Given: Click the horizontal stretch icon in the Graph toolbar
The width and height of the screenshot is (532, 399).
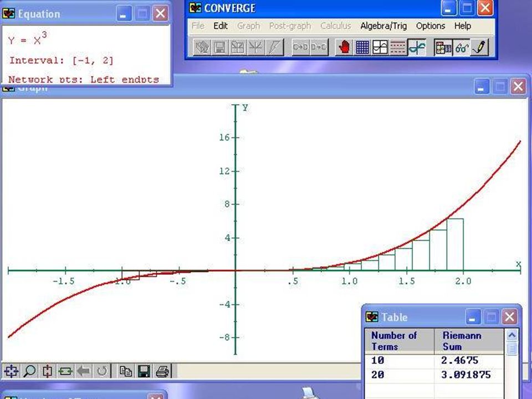Looking at the screenshot, I should click(x=65, y=371).
